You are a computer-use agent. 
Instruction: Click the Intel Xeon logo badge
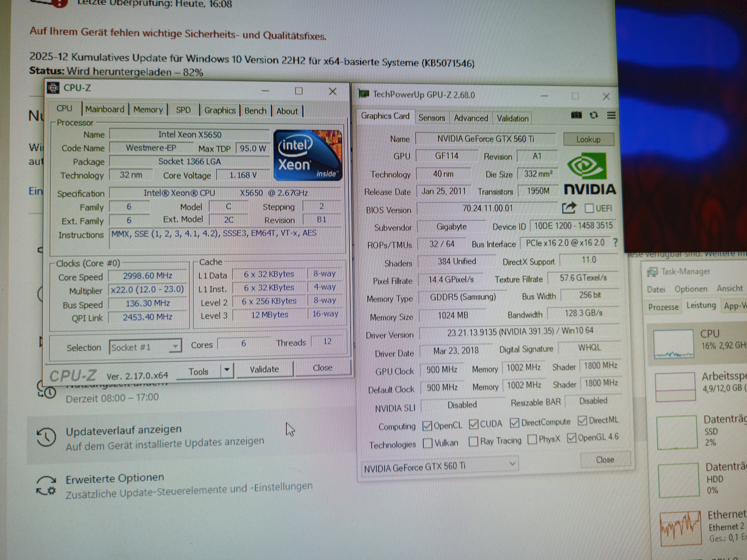click(x=308, y=155)
